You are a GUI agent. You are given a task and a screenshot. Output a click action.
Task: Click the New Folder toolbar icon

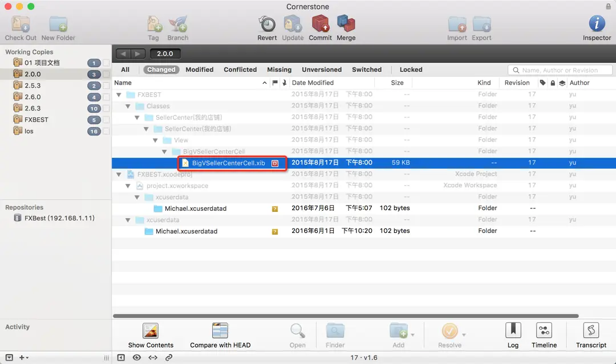pyautogui.click(x=58, y=24)
